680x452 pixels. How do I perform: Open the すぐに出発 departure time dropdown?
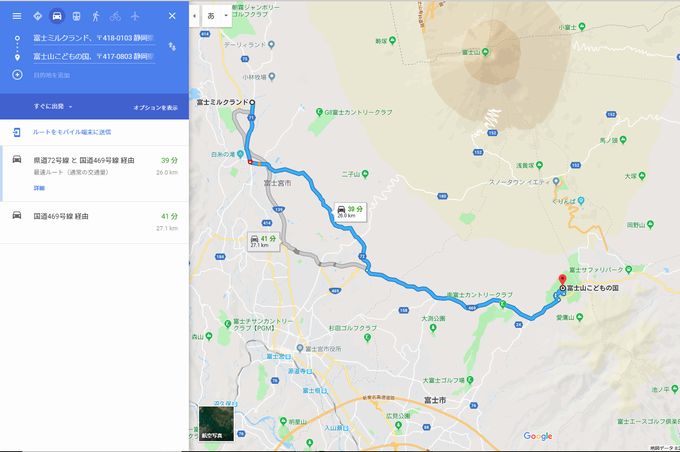pos(53,106)
